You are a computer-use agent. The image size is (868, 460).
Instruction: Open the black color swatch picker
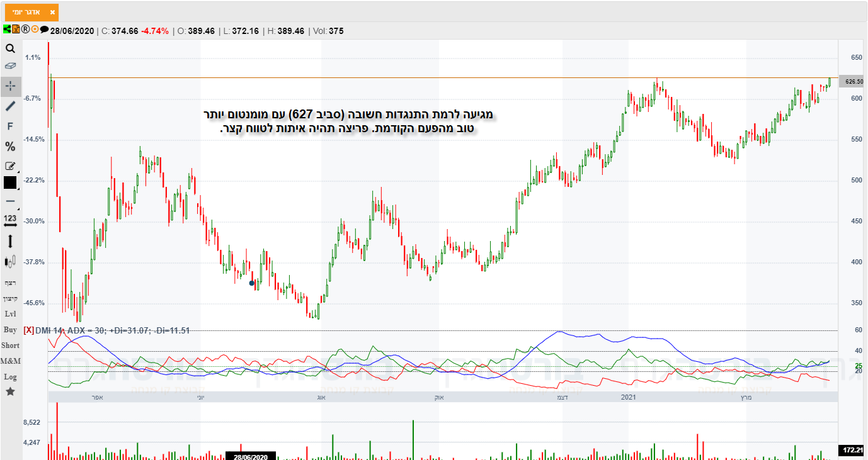(x=10, y=182)
